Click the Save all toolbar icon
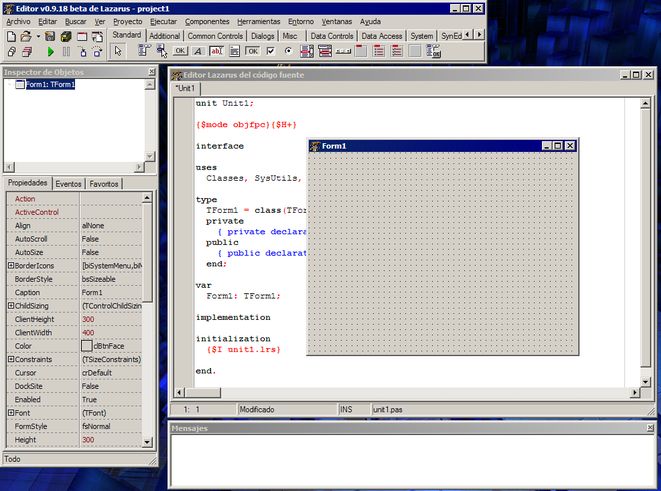 coord(66,37)
